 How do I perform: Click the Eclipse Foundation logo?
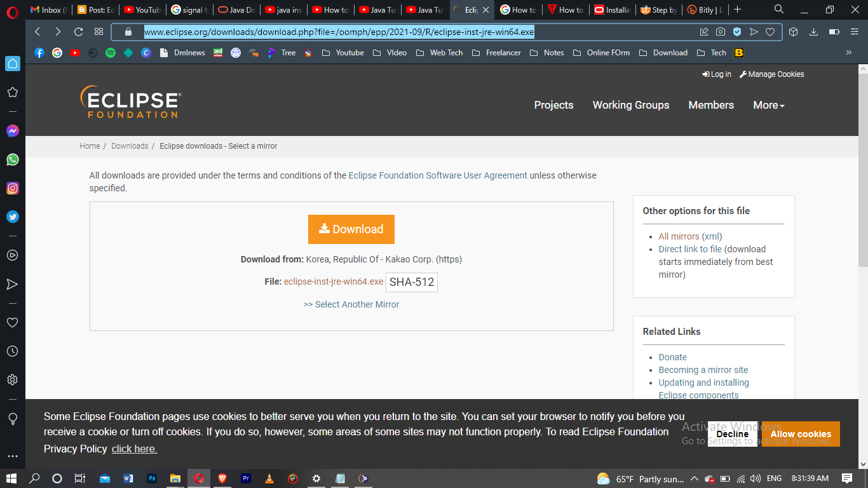click(x=131, y=102)
